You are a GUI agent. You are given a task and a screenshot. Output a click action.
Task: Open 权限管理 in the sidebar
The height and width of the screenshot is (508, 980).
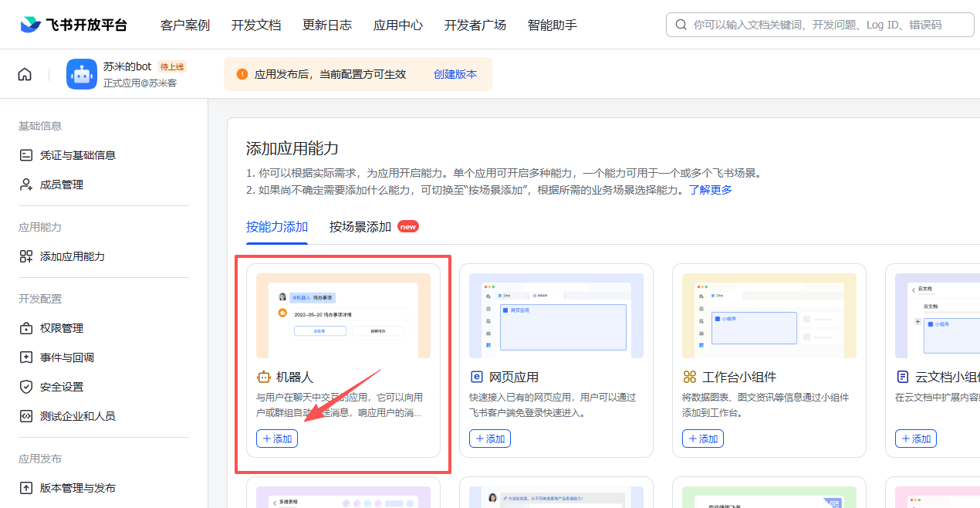pyautogui.click(x=61, y=328)
